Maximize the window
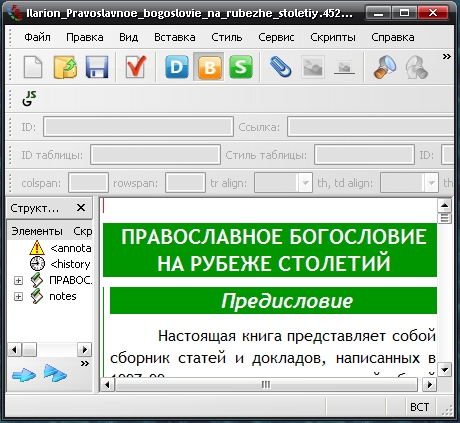The height and width of the screenshot is (423, 460). pyautogui.click(x=404, y=13)
